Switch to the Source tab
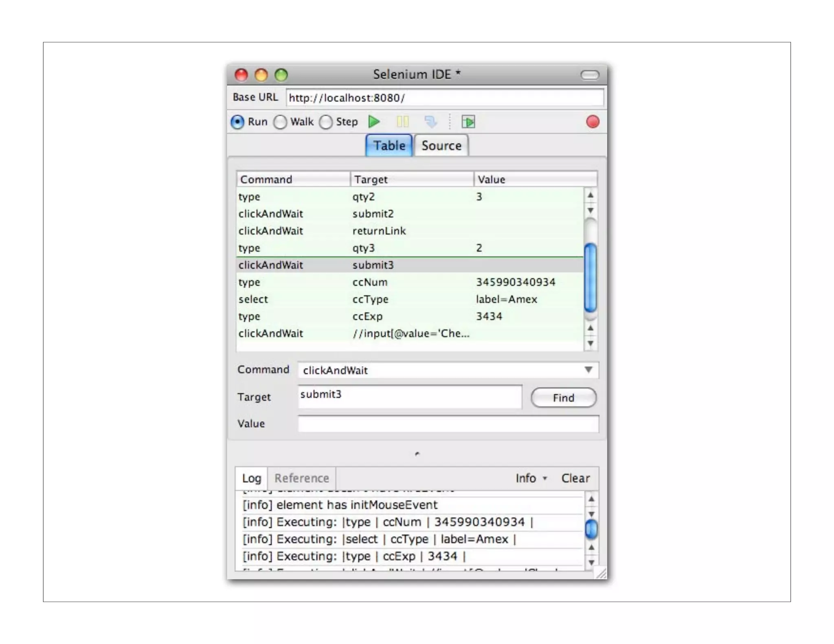 pyautogui.click(x=441, y=146)
